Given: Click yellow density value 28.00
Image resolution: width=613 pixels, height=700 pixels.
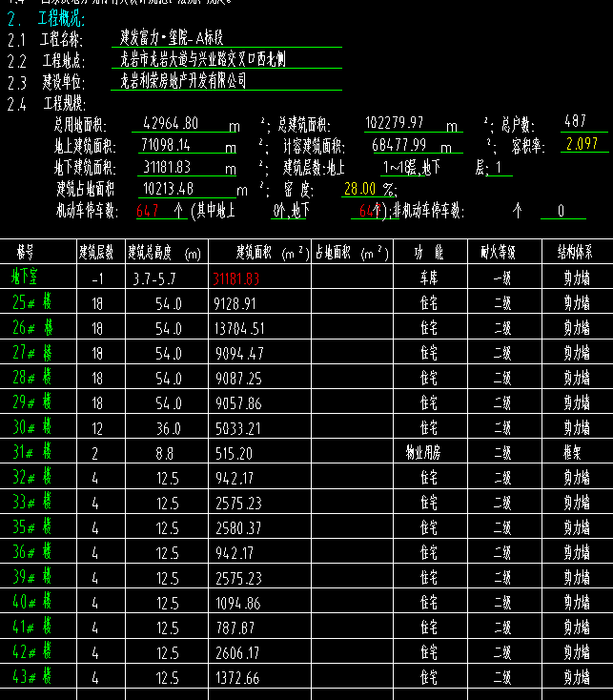Looking at the screenshot, I should [x=359, y=189].
